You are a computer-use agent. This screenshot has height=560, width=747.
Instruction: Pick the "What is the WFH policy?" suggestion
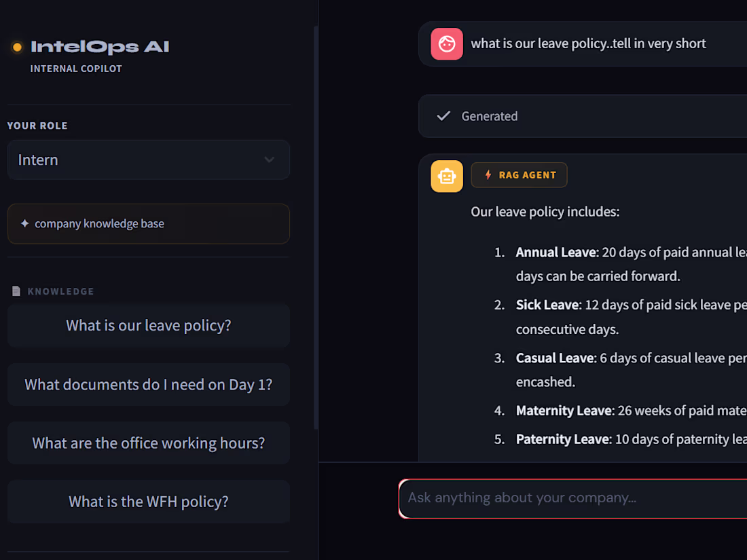[x=148, y=502]
